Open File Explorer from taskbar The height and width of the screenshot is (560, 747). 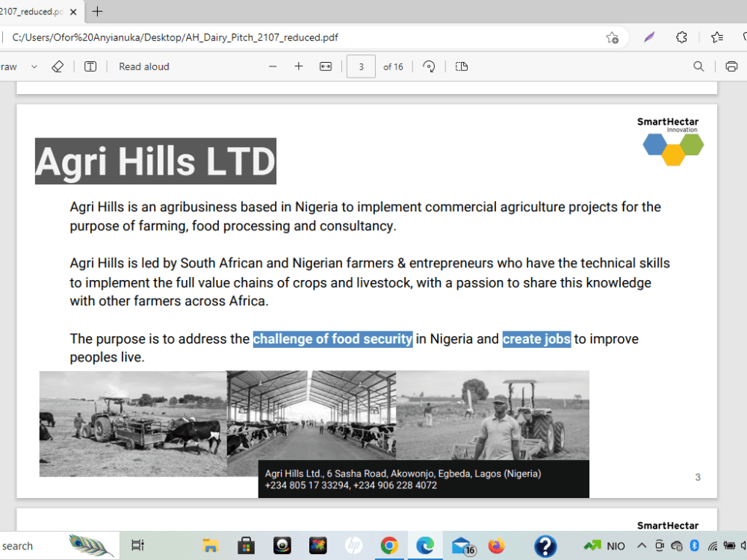[210, 546]
